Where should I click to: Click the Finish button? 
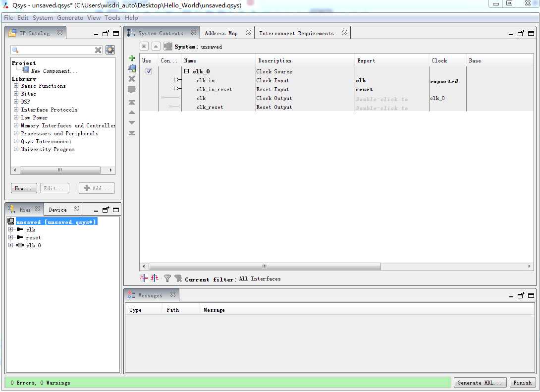click(x=523, y=383)
